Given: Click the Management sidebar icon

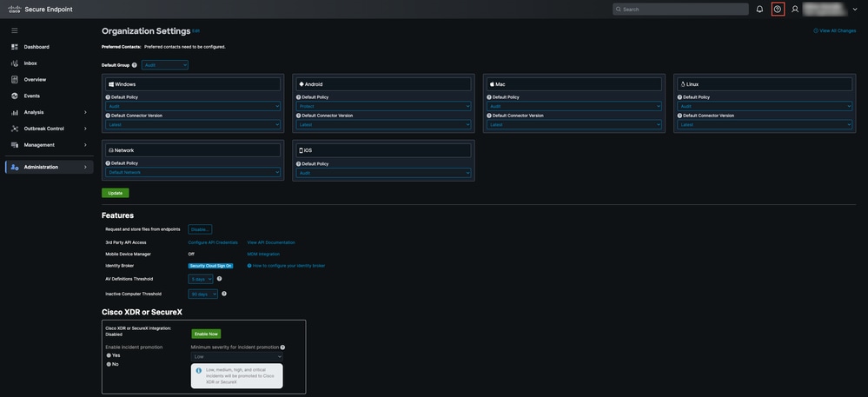Looking at the screenshot, I should (15, 145).
